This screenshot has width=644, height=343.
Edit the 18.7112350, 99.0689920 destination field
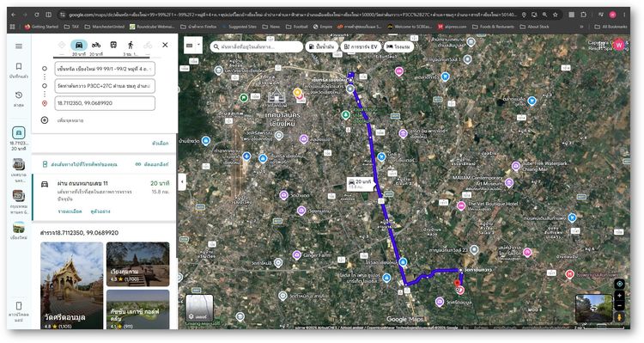point(105,103)
